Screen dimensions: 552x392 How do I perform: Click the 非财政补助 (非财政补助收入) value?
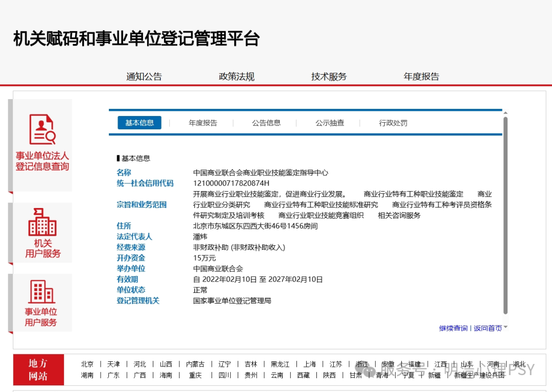tap(239, 247)
